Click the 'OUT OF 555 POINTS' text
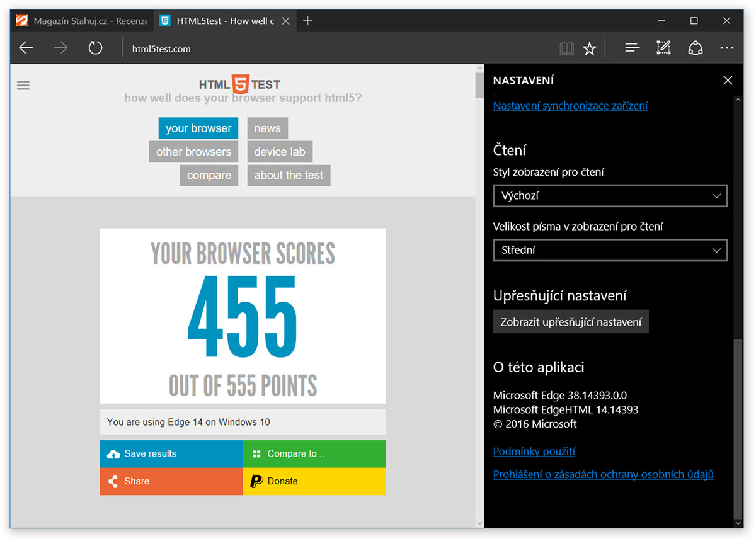This screenshot has height=541, width=756. click(x=243, y=385)
